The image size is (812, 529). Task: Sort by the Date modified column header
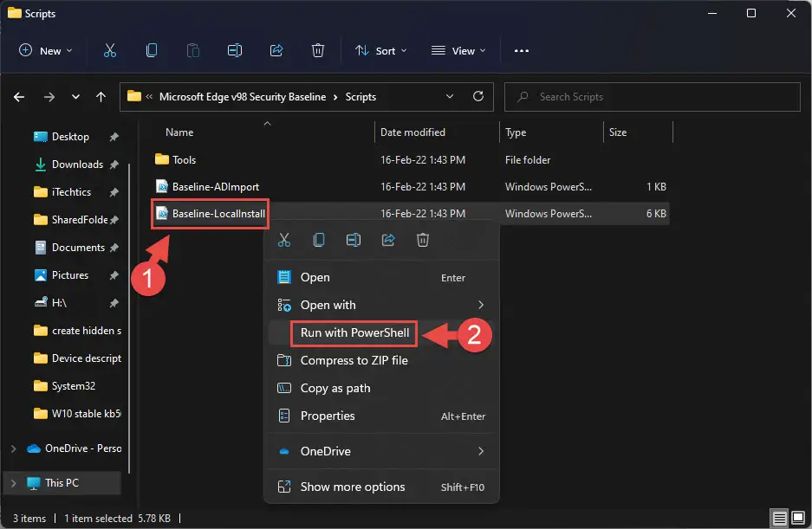412,132
